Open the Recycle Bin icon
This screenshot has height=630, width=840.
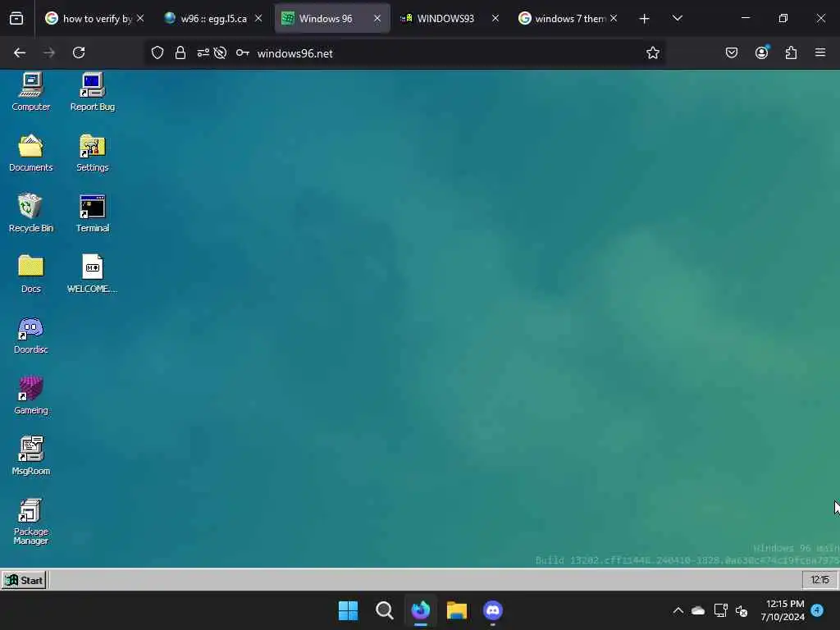[31, 212]
